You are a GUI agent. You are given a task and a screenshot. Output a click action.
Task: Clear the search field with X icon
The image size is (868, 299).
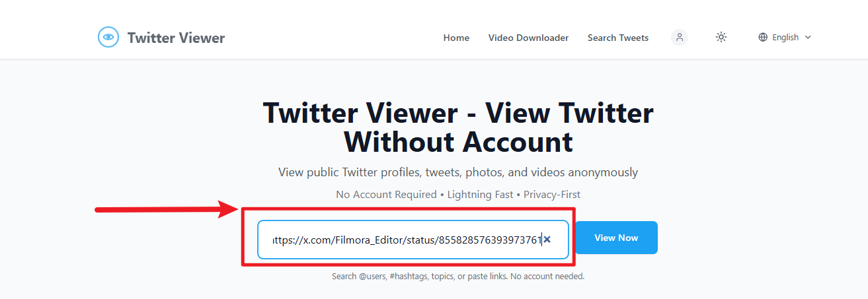547,240
